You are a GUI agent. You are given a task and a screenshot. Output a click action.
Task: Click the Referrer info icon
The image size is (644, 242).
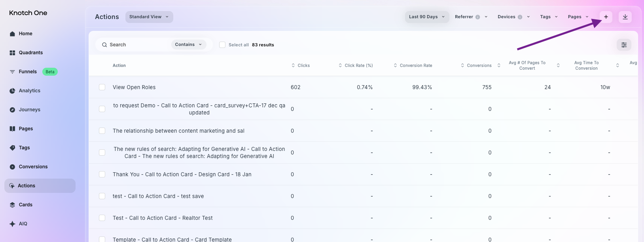[x=477, y=17]
